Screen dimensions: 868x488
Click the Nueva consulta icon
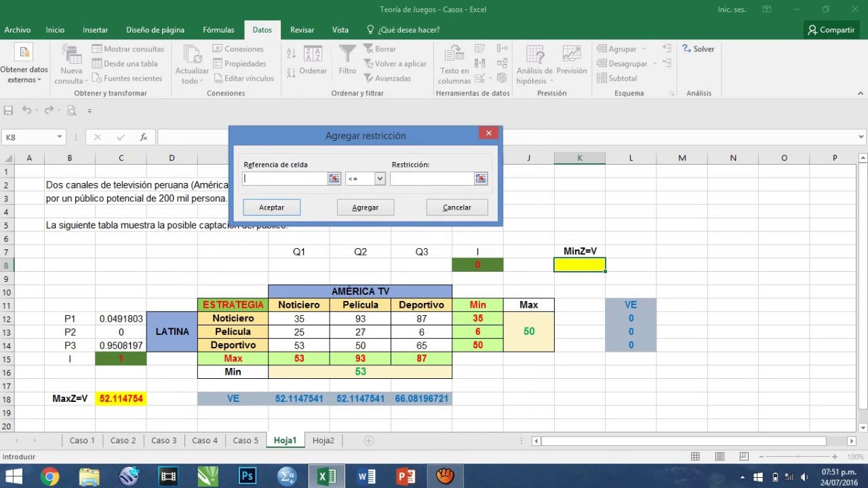[x=71, y=54]
